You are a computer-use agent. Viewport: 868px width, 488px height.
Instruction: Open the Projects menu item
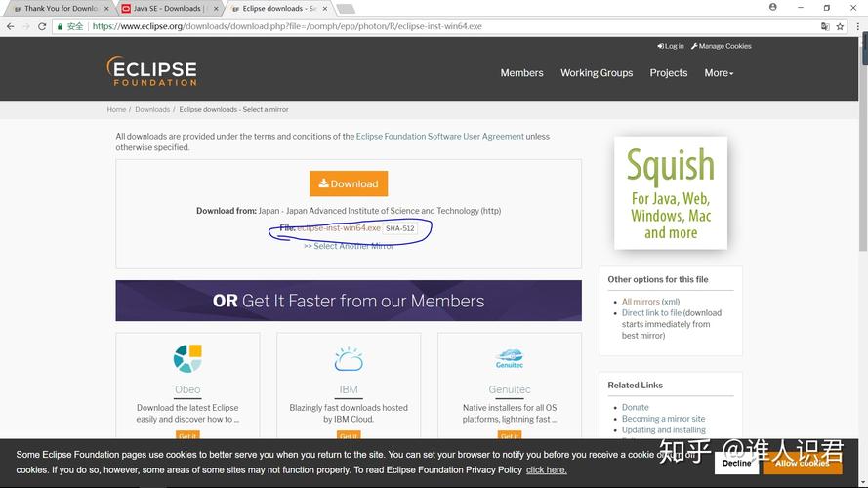point(669,73)
